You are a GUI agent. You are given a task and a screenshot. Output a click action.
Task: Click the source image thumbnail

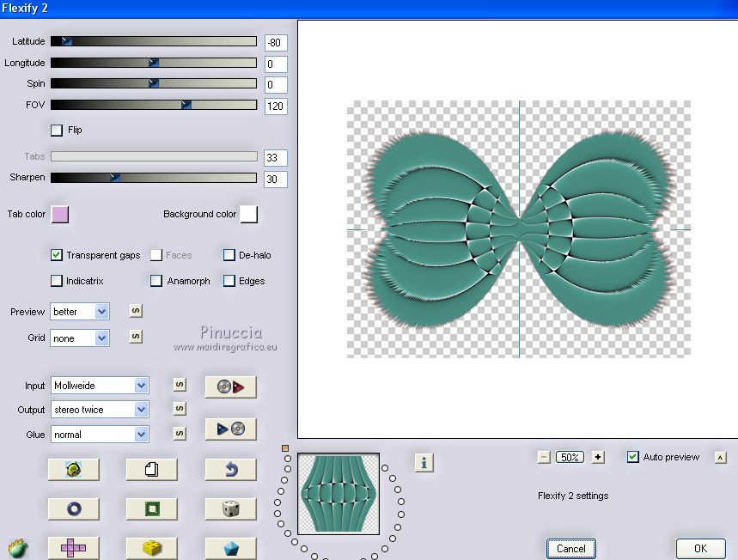click(x=339, y=494)
